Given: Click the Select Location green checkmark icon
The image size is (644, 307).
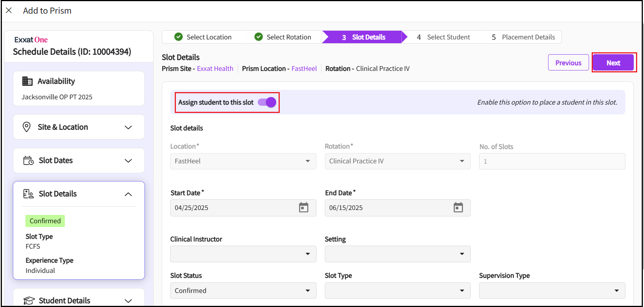Looking at the screenshot, I should (x=179, y=37).
